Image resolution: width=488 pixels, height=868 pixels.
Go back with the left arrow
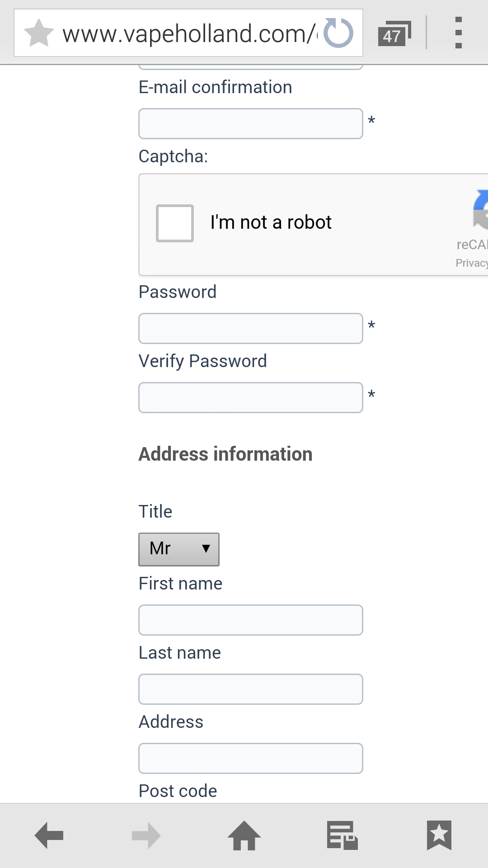point(49,835)
